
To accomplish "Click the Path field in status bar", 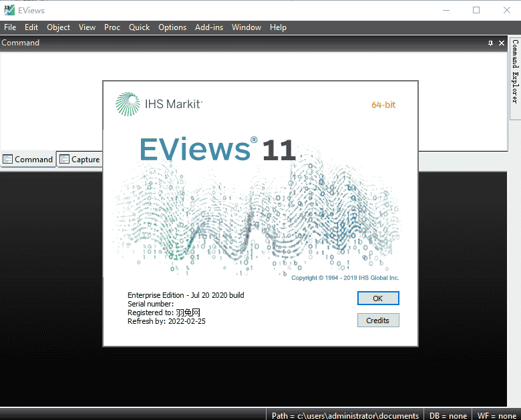I will (345, 415).
